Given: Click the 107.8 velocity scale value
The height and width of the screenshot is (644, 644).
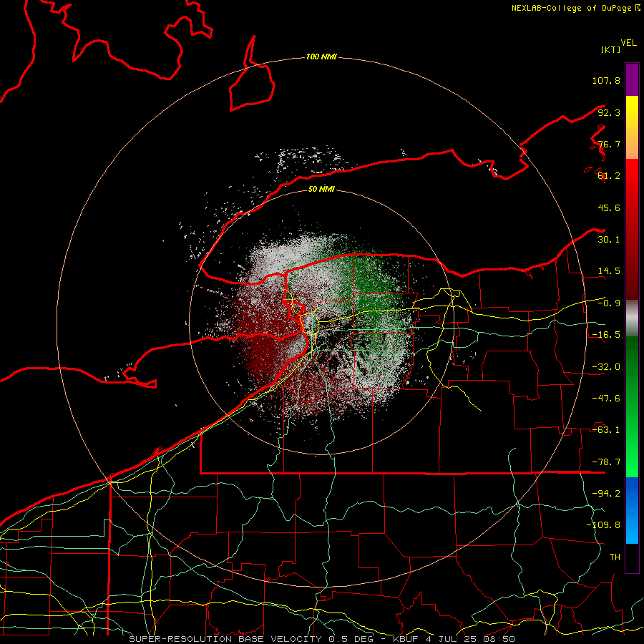Looking at the screenshot, I should [x=606, y=80].
